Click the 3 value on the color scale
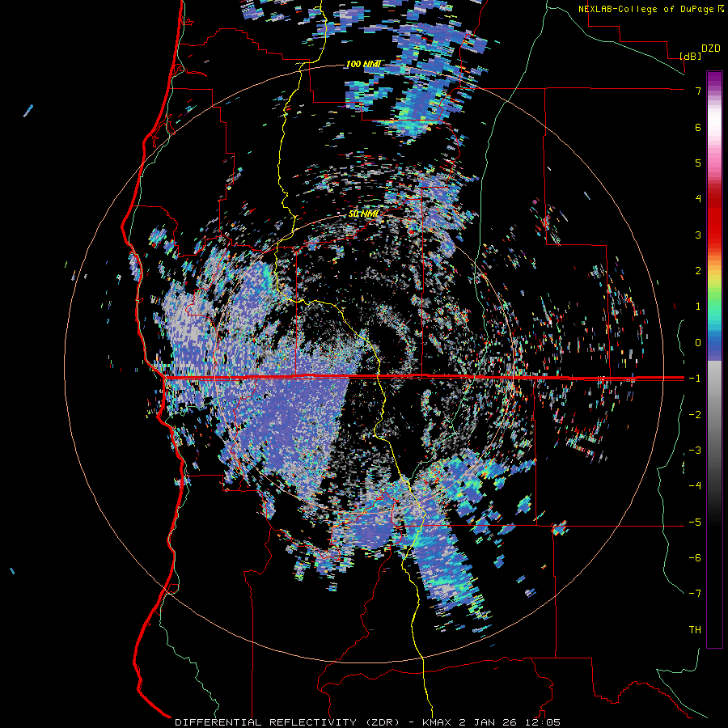 point(698,235)
